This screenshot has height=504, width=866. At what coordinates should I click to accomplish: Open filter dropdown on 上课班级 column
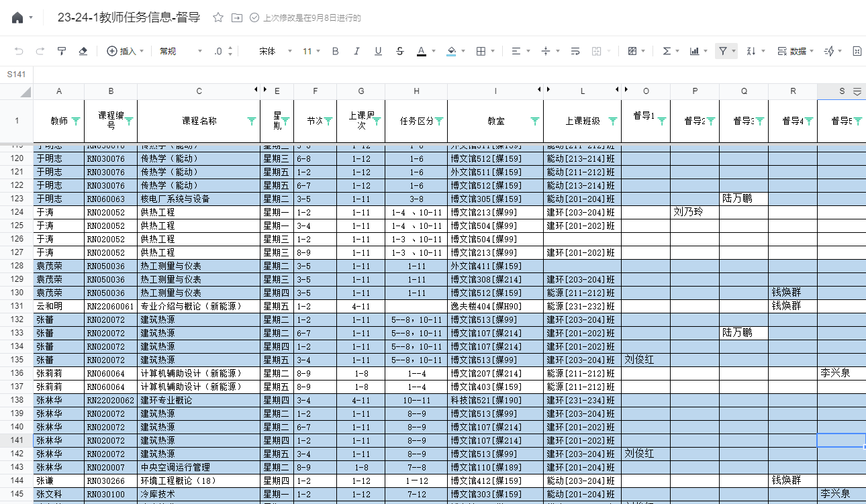(613, 121)
